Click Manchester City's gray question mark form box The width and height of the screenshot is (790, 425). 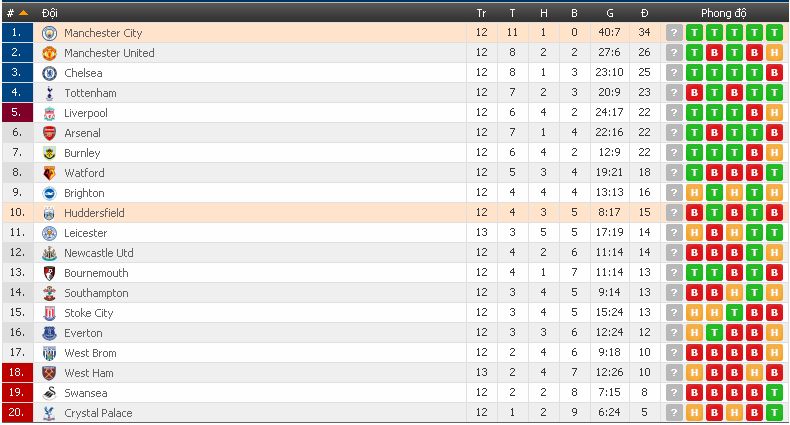pyautogui.click(x=674, y=33)
